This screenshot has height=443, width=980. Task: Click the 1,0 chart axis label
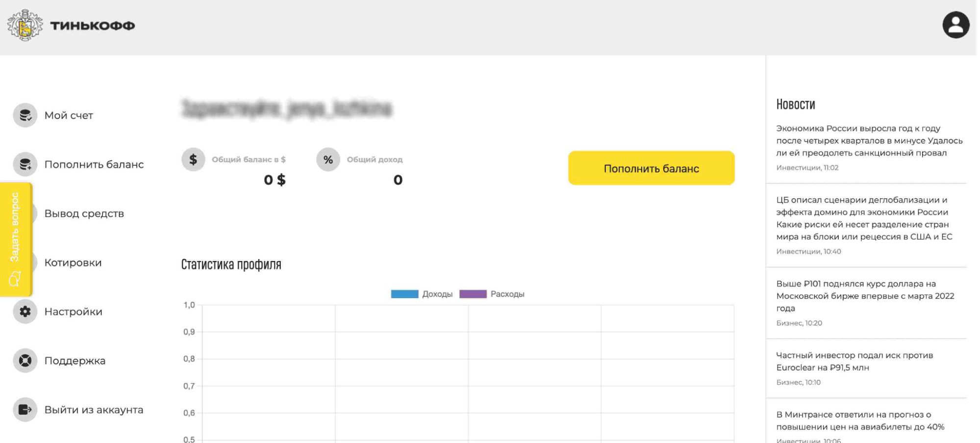(189, 305)
